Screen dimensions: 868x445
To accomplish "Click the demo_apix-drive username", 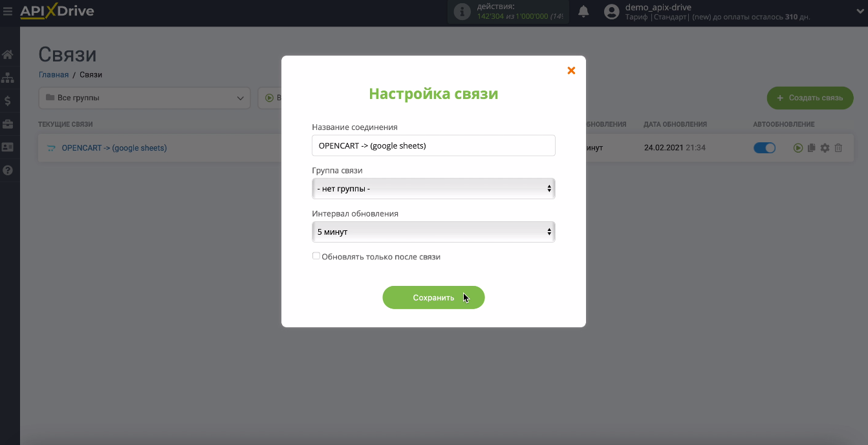I will click(x=658, y=7).
